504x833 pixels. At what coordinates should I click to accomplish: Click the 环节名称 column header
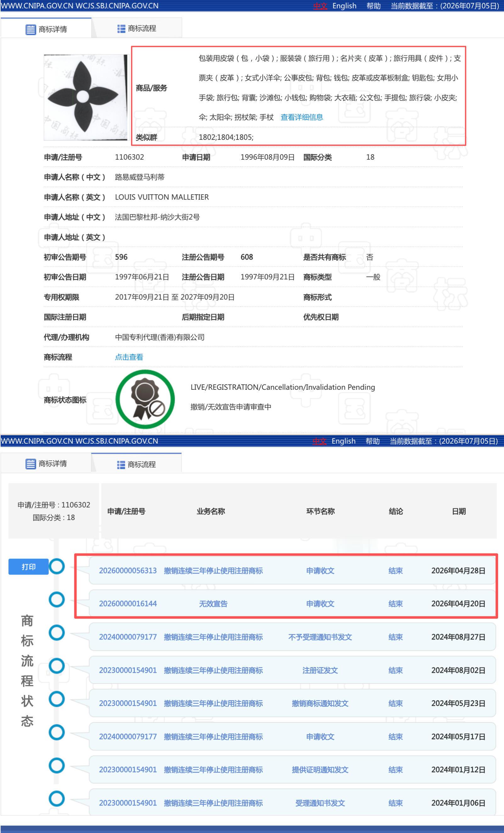[320, 511]
